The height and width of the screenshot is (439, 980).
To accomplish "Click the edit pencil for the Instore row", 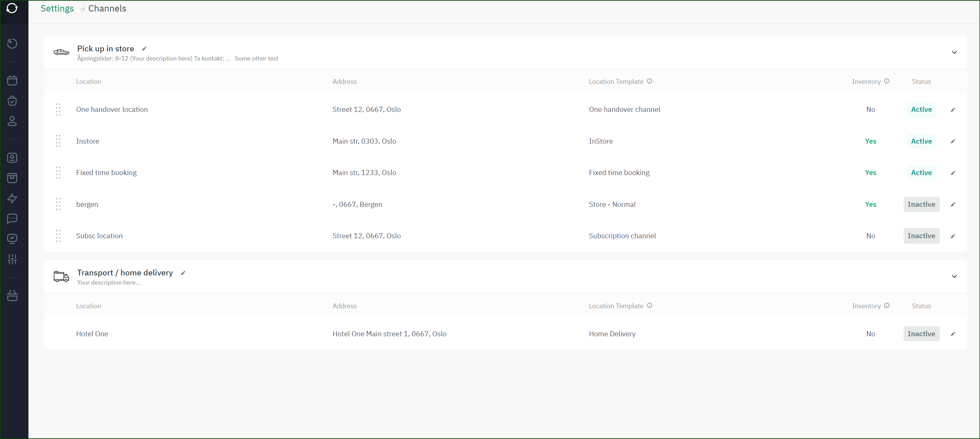I will [953, 141].
